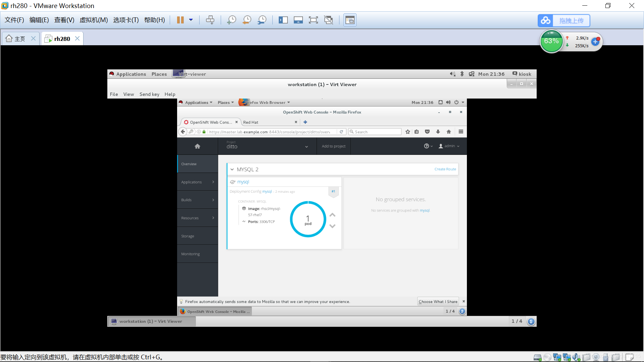Open the mysql service link
This screenshot has width=644, height=362.
(243, 182)
